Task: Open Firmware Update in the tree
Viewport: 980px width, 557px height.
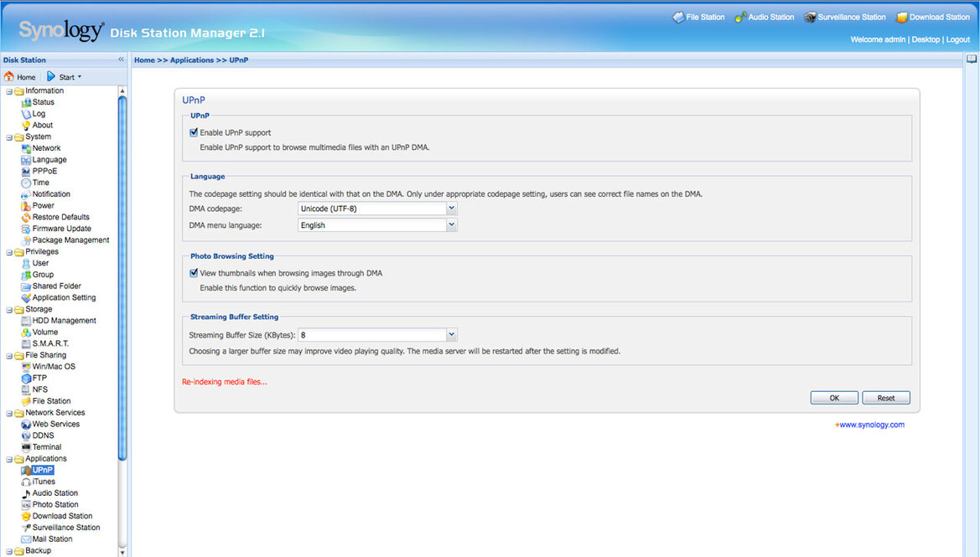Action: [61, 229]
